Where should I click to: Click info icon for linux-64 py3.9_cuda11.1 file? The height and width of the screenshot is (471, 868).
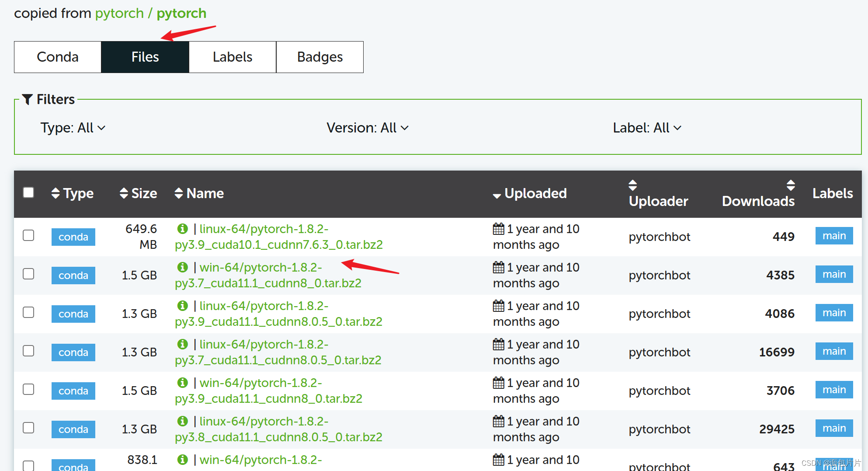(x=182, y=306)
